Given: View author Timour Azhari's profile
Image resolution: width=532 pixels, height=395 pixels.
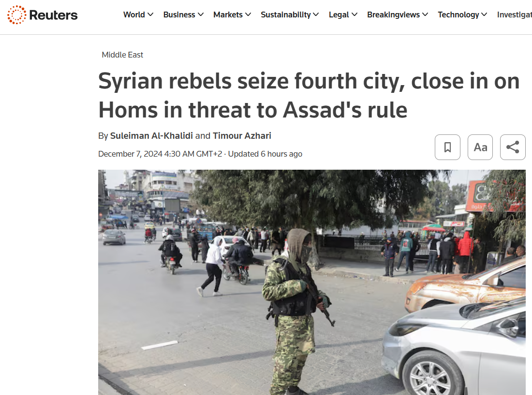Looking at the screenshot, I should click(242, 136).
